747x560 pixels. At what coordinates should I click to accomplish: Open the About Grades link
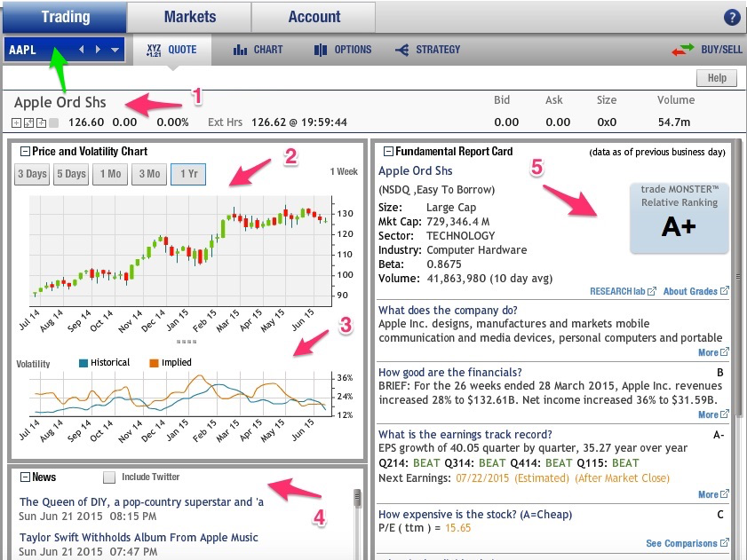[x=696, y=291]
